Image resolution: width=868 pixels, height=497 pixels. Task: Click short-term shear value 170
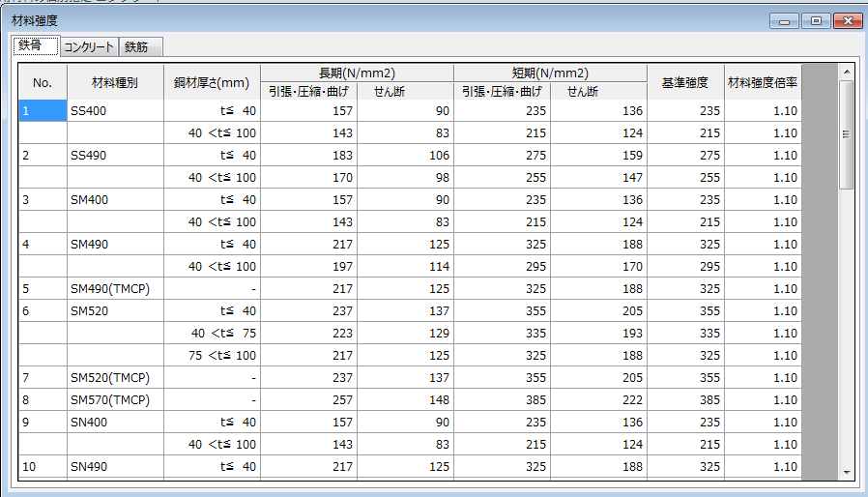point(598,267)
